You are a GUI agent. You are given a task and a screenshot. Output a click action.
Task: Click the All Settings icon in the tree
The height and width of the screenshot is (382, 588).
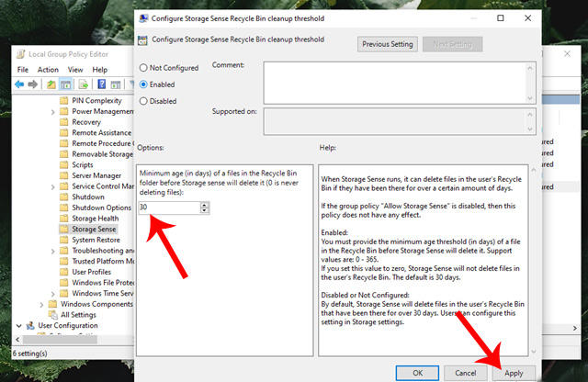point(53,315)
